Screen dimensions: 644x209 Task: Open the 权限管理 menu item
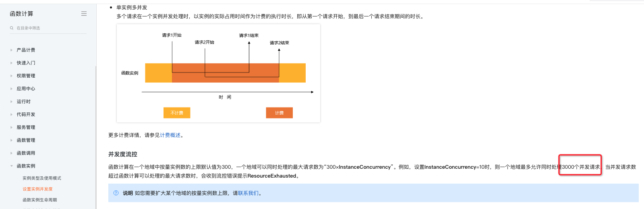(x=26, y=76)
